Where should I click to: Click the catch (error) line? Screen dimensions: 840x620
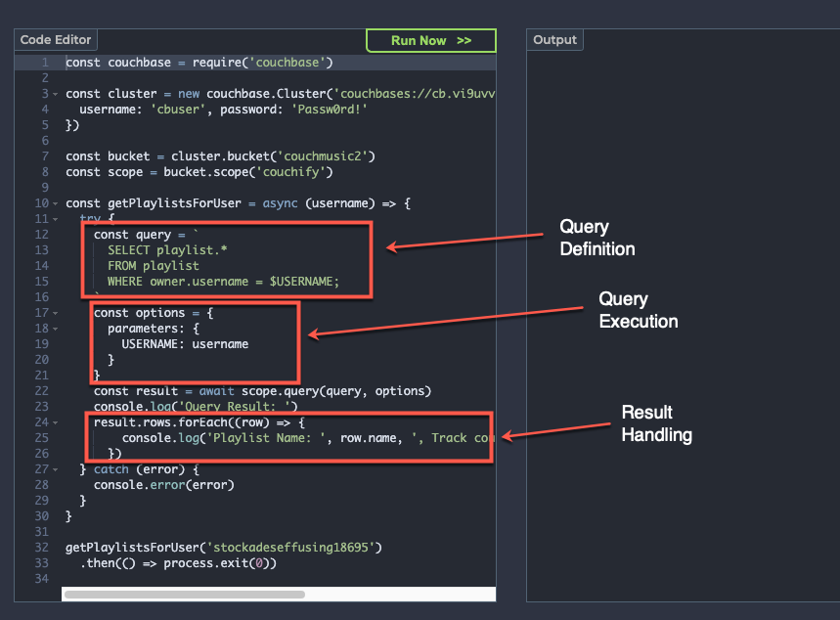[139, 469]
